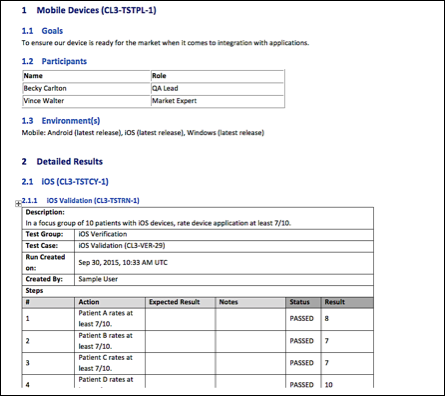Click the 'Detailed Results' heading
Viewport: 445px width, 396px height.
point(70,162)
